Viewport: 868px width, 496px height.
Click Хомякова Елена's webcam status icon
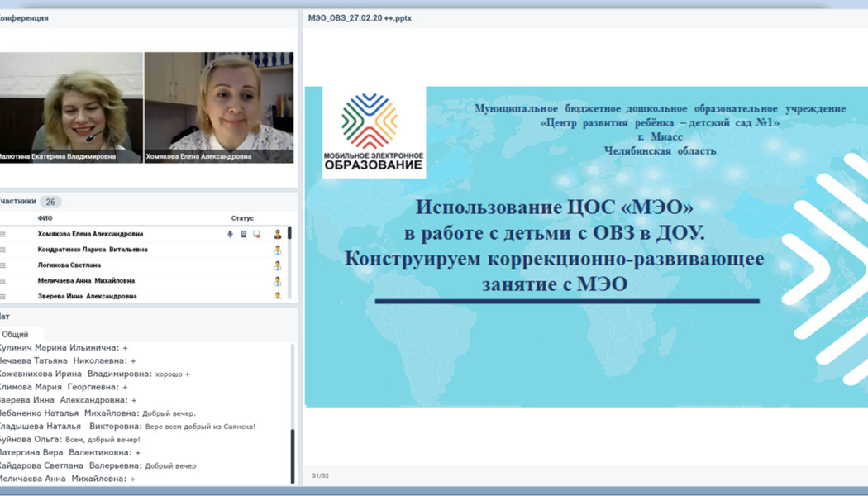point(243,234)
